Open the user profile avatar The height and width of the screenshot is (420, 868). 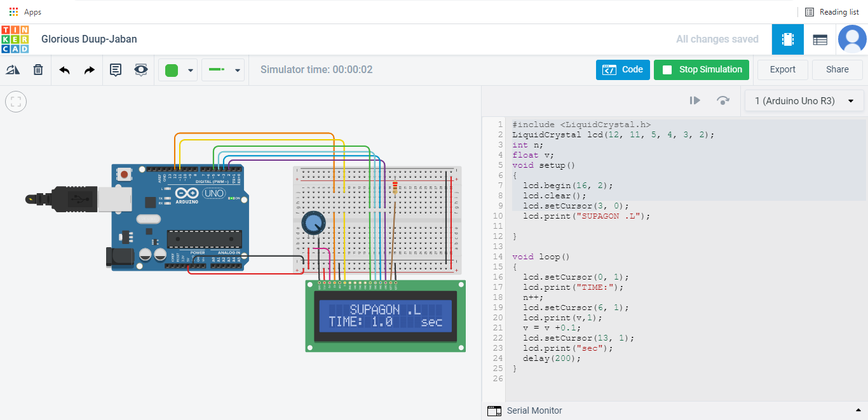pos(852,39)
